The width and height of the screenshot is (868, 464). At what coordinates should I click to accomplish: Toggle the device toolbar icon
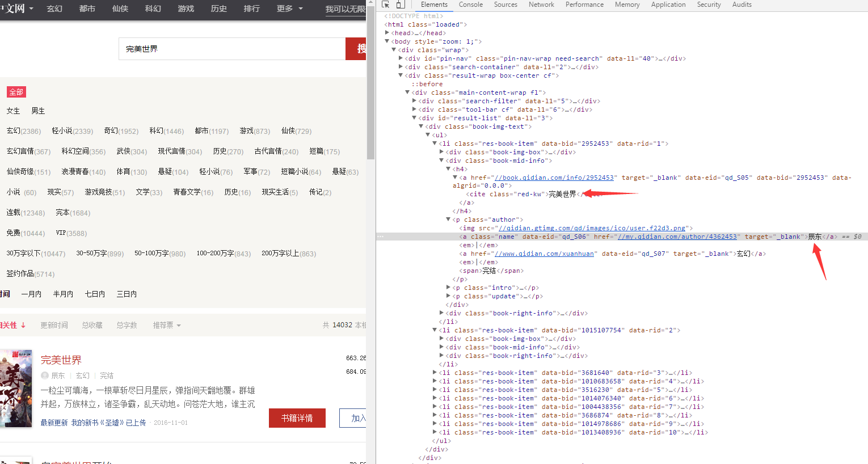401,5
